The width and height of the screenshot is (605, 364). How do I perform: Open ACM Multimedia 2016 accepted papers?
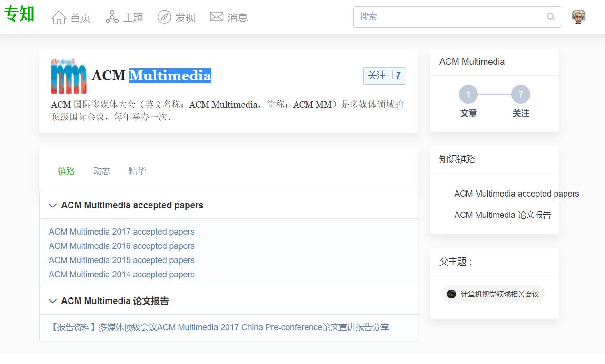121,246
